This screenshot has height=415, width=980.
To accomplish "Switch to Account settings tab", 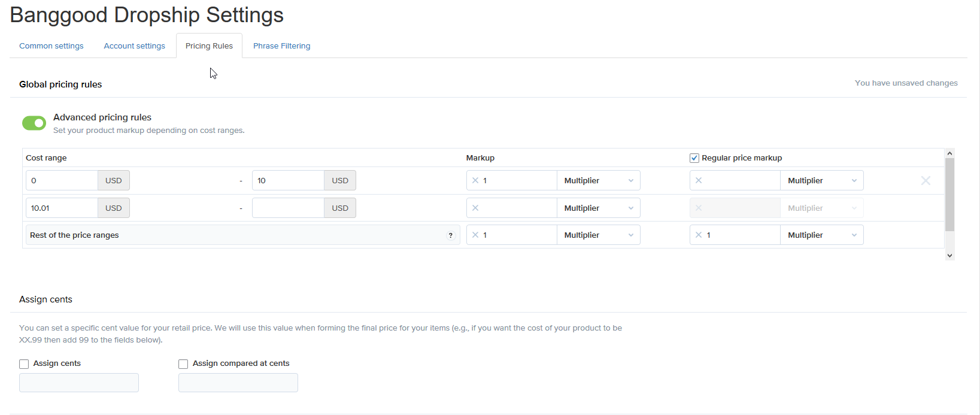I will click(x=135, y=46).
